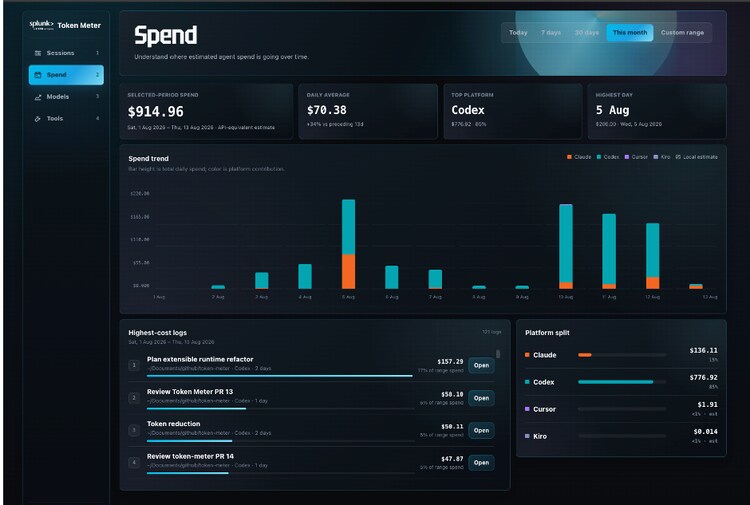The image size is (750, 505).
Task: Select the This month range
Action: pos(630,33)
